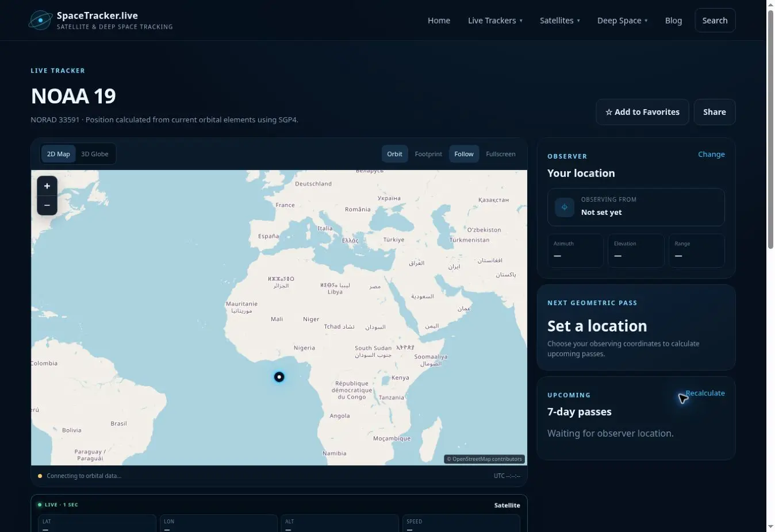Click Recalculate 7-day passes link

tap(705, 393)
